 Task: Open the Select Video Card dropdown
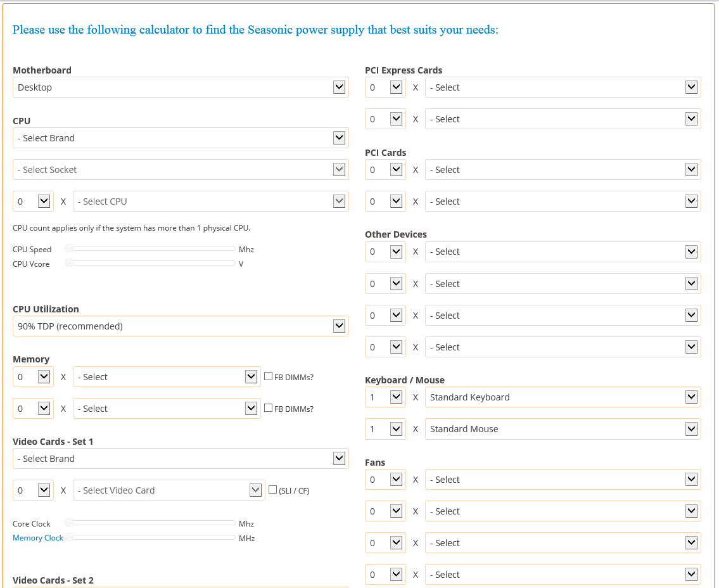tap(169, 490)
